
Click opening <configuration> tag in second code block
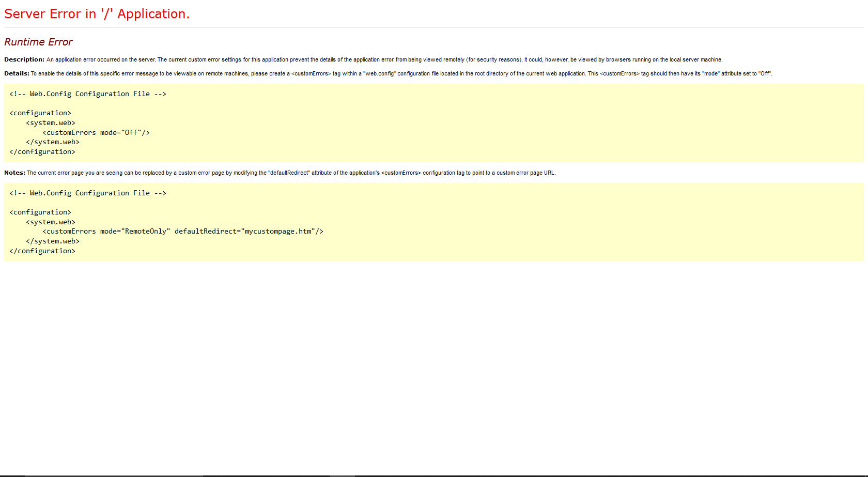tap(40, 212)
